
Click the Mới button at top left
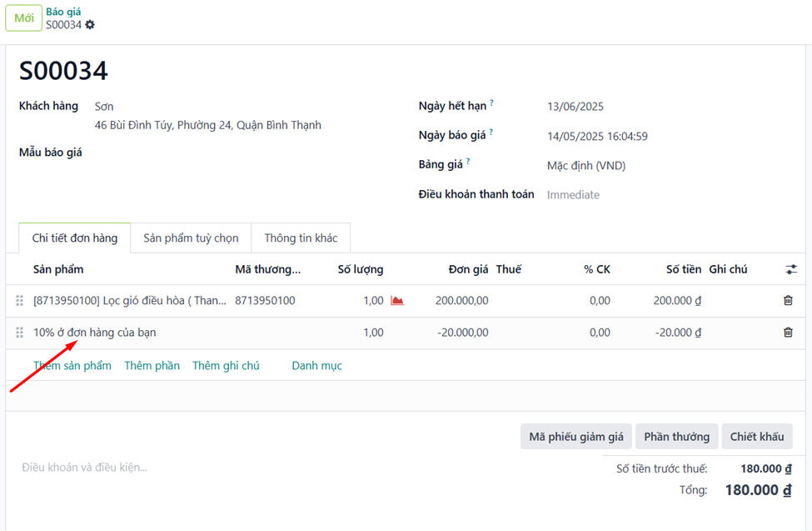coord(24,18)
